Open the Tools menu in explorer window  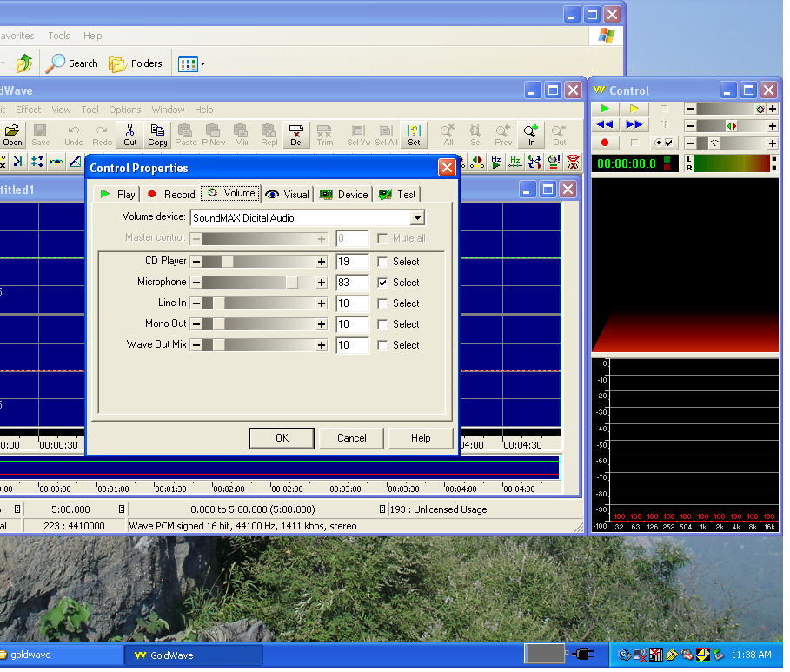[x=59, y=36]
